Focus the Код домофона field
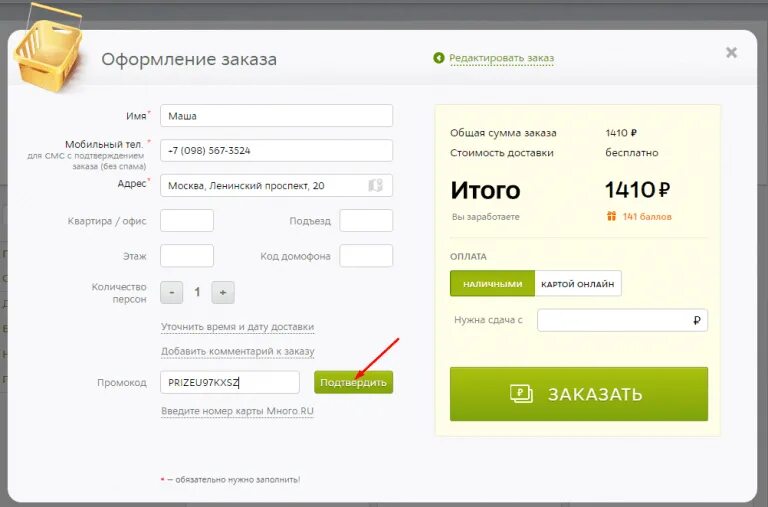Screen dimensions: 768x507 tap(366, 256)
